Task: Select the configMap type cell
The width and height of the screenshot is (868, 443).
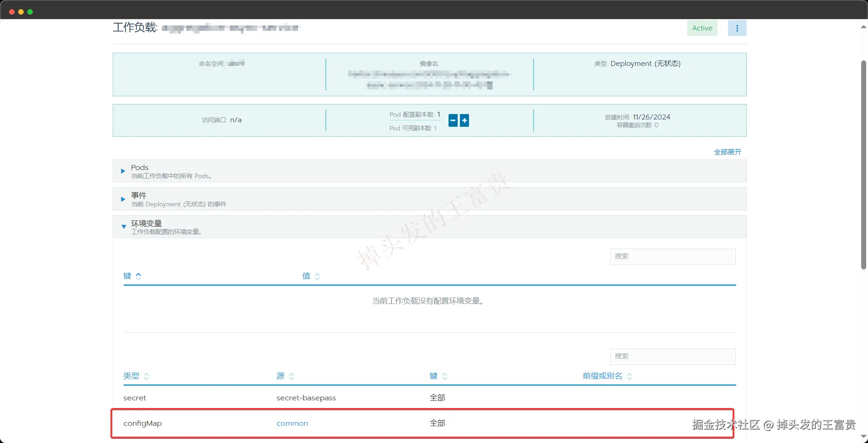Action: (143, 423)
